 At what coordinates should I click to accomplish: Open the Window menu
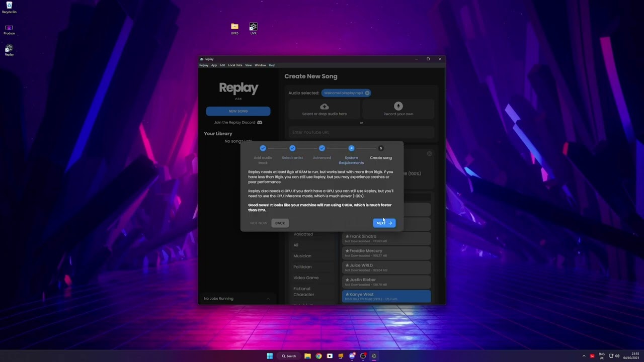pos(260,65)
